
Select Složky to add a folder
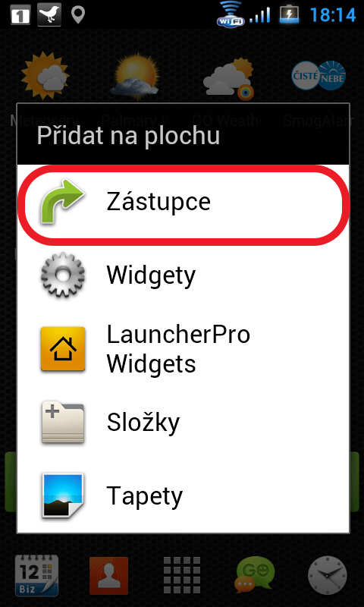(x=184, y=423)
